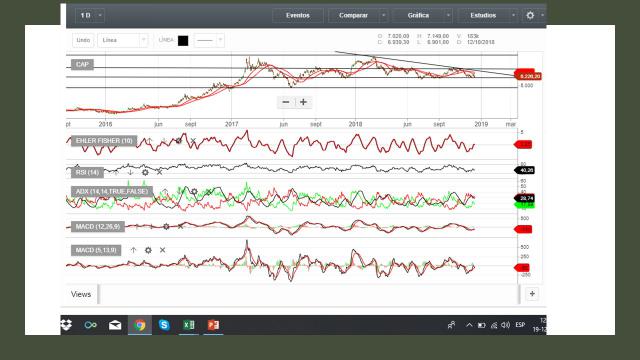640x360 pixels.
Task: Open Excel from the taskbar
Action: (189, 325)
